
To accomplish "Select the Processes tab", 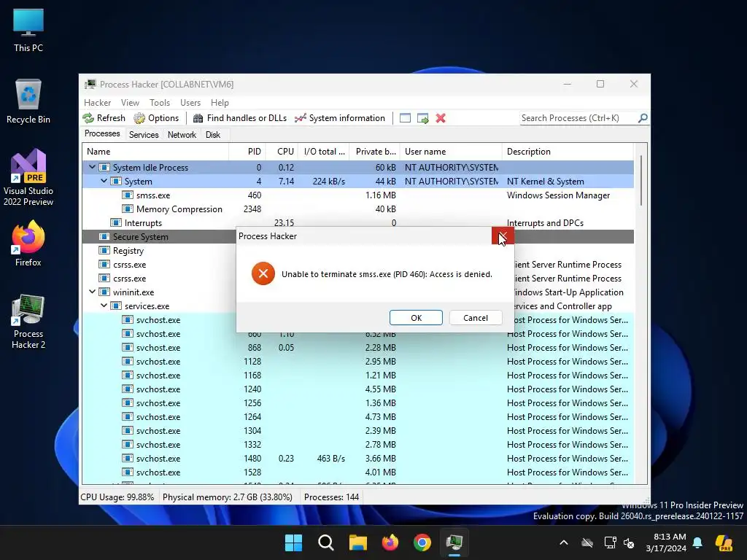I will pyautogui.click(x=102, y=134).
